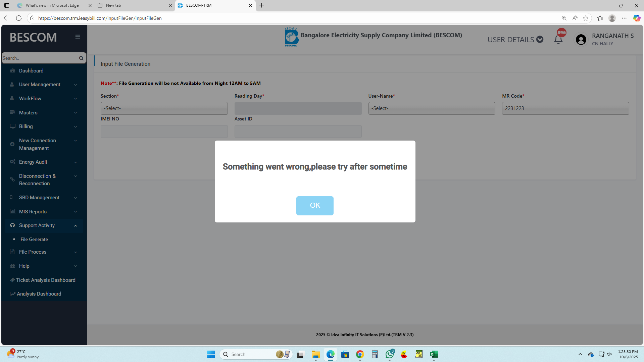
Task: Click the address bar URL
Action: pyautogui.click(x=100, y=18)
